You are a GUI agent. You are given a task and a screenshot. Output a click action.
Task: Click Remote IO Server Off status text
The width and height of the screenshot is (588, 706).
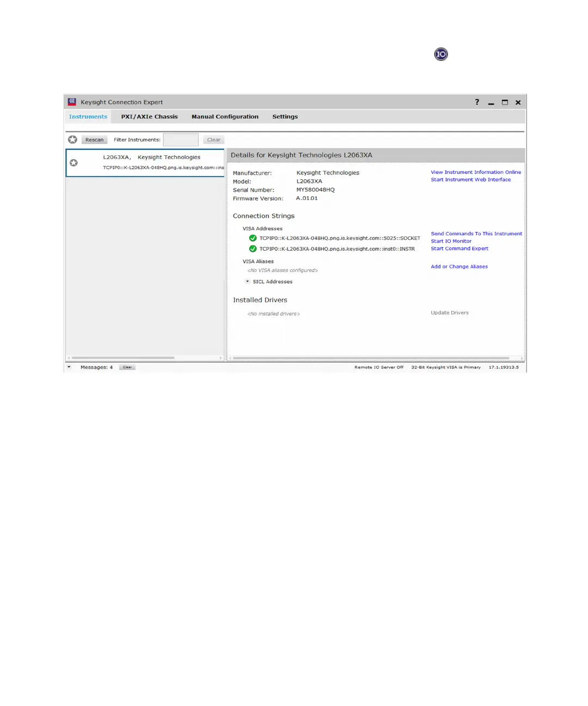click(379, 367)
